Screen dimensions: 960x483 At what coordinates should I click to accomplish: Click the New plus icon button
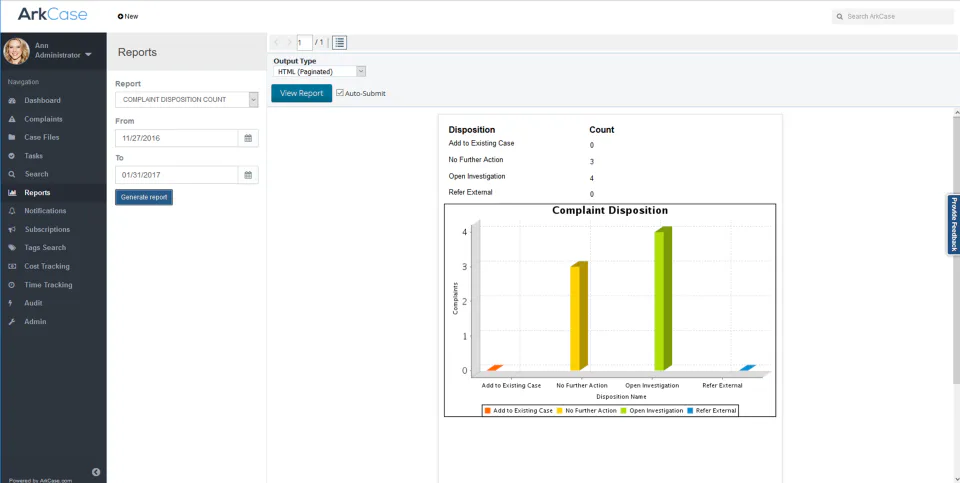[x=128, y=17]
